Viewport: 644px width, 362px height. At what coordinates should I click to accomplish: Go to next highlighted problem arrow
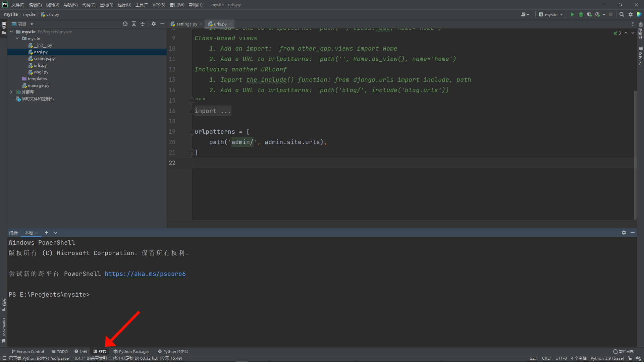pyautogui.click(x=633, y=33)
